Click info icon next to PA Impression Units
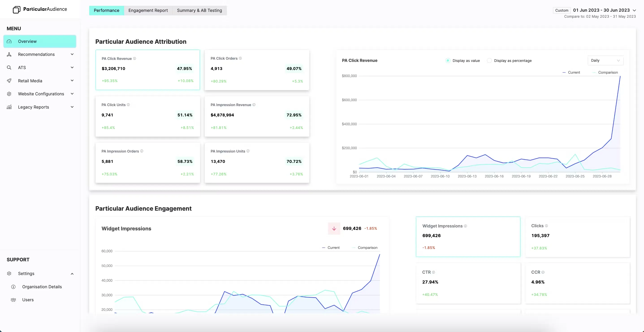 point(248,151)
